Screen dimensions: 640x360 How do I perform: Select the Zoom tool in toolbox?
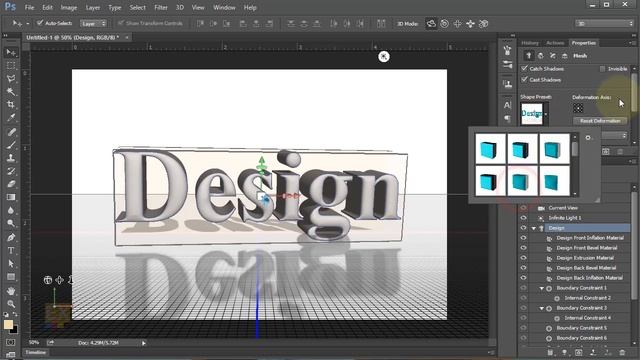[11, 304]
